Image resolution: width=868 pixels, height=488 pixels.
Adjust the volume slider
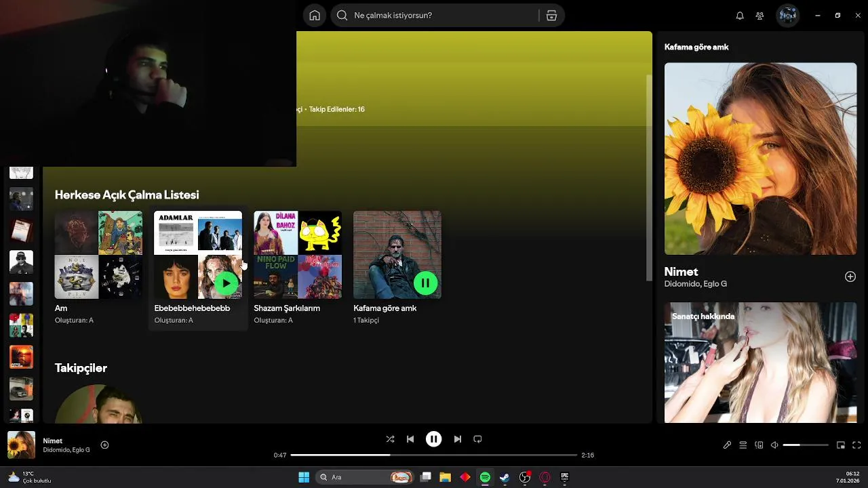(x=806, y=445)
